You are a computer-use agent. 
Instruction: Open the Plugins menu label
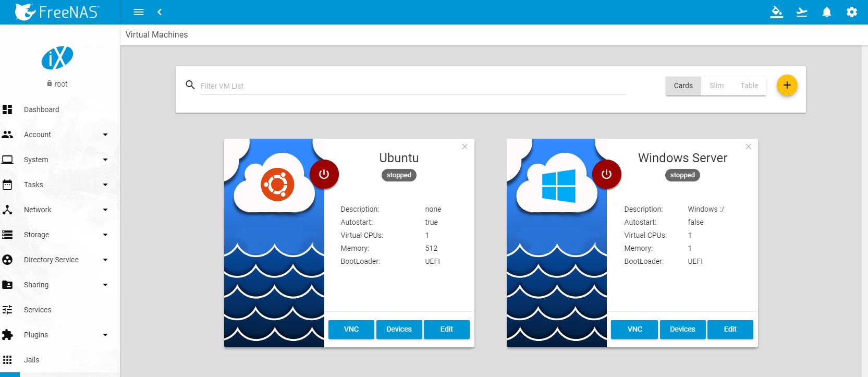[x=36, y=335]
